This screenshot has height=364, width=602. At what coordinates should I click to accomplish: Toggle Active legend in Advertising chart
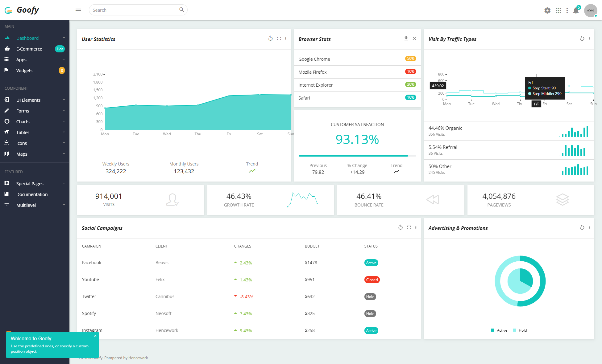coord(499,330)
